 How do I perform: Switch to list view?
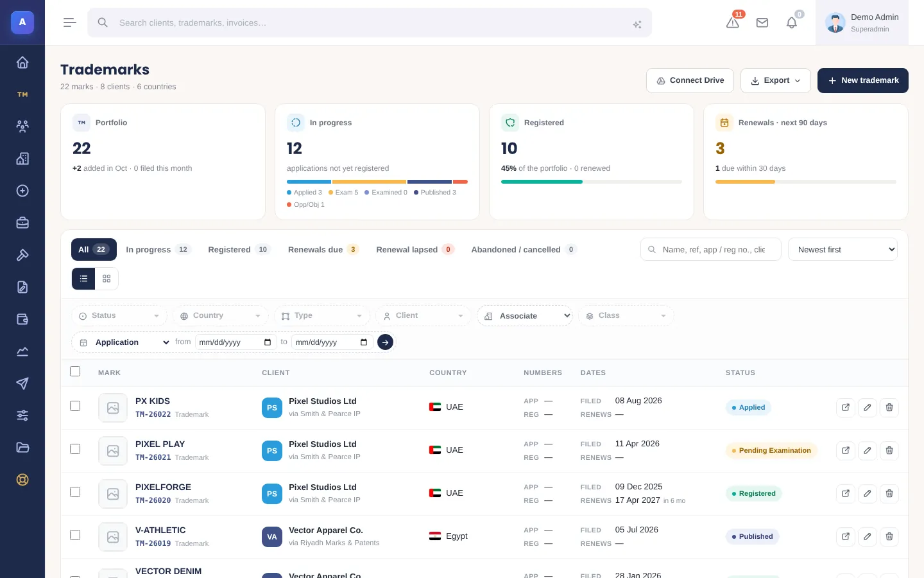point(83,279)
